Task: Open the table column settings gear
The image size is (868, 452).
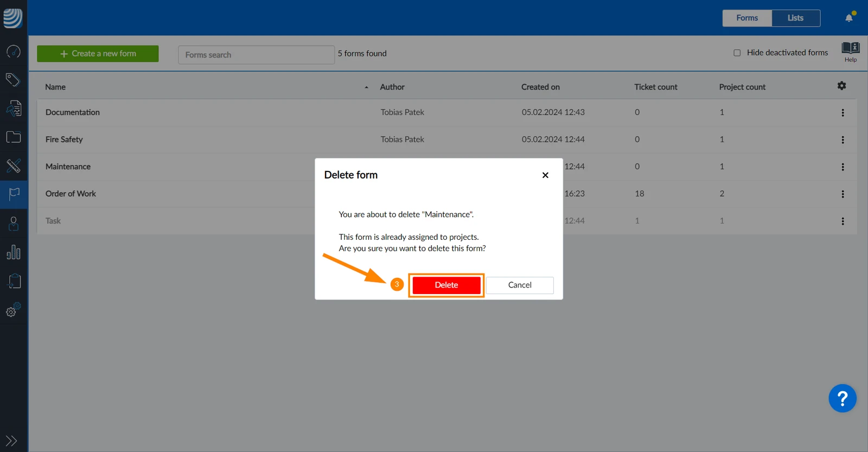Action: click(841, 86)
